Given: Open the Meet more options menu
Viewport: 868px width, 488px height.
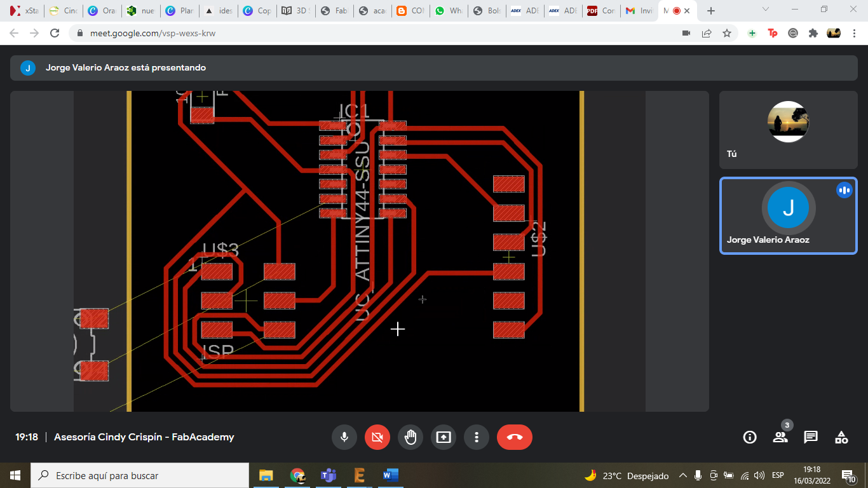Looking at the screenshot, I should 477,437.
